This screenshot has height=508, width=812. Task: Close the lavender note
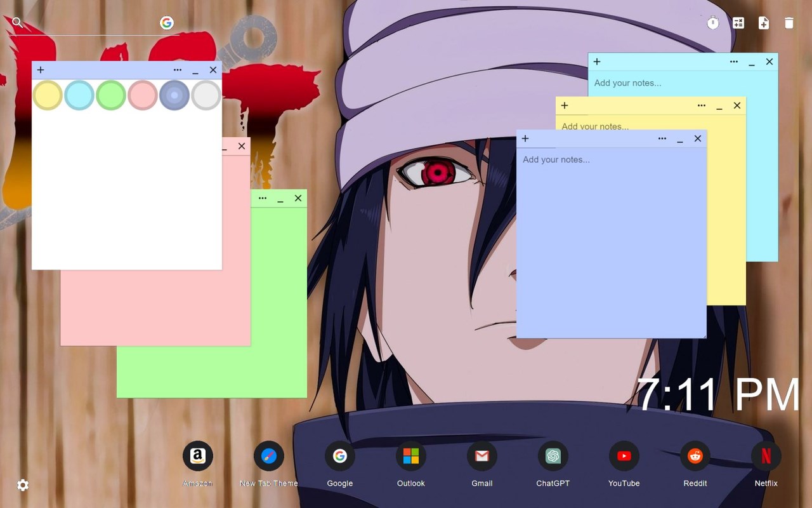point(698,138)
